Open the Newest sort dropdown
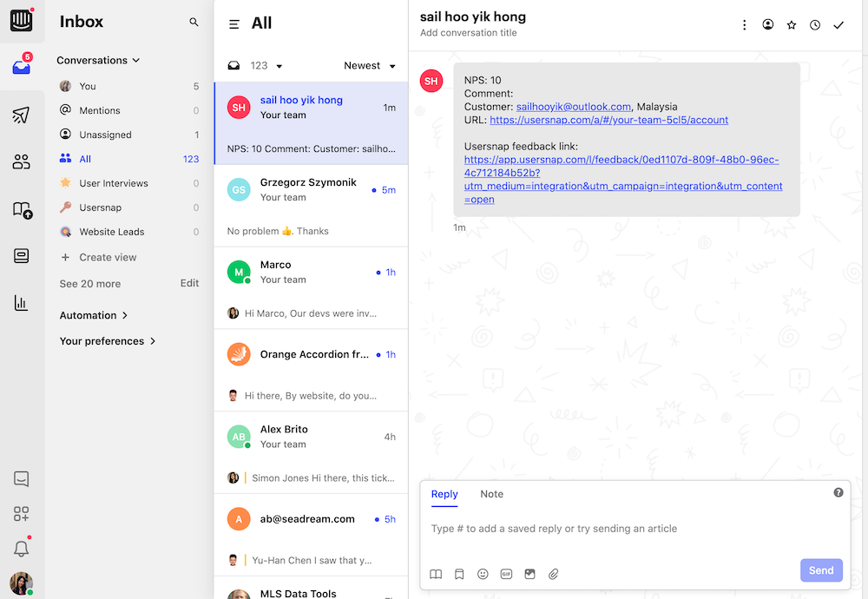 coord(370,66)
